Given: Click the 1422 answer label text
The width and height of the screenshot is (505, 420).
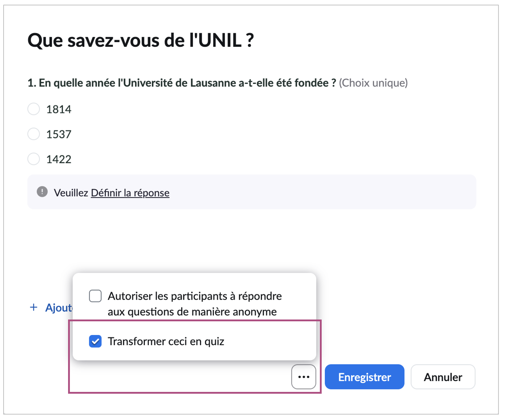Looking at the screenshot, I should click(x=59, y=159).
